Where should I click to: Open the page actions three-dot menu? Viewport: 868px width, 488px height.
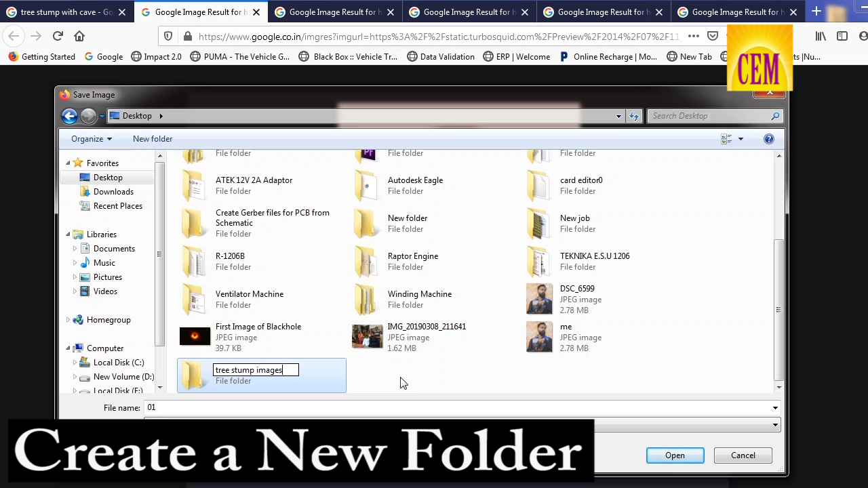[x=693, y=37]
